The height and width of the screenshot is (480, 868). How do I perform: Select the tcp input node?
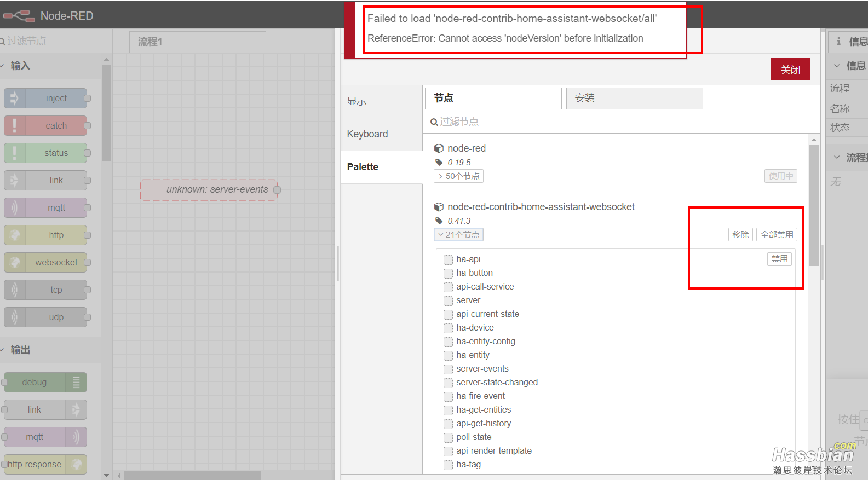(45, 290)
